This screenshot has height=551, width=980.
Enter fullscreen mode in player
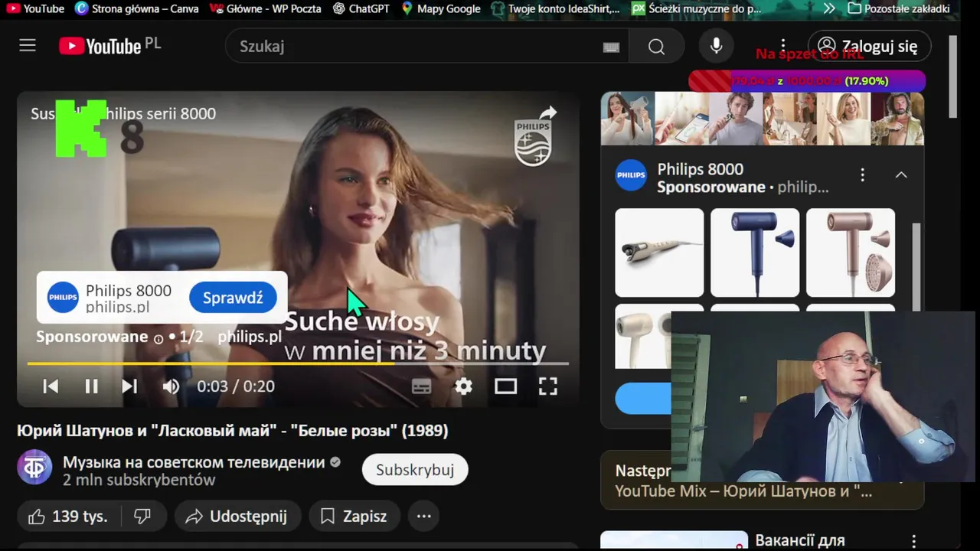click(547, 386)
